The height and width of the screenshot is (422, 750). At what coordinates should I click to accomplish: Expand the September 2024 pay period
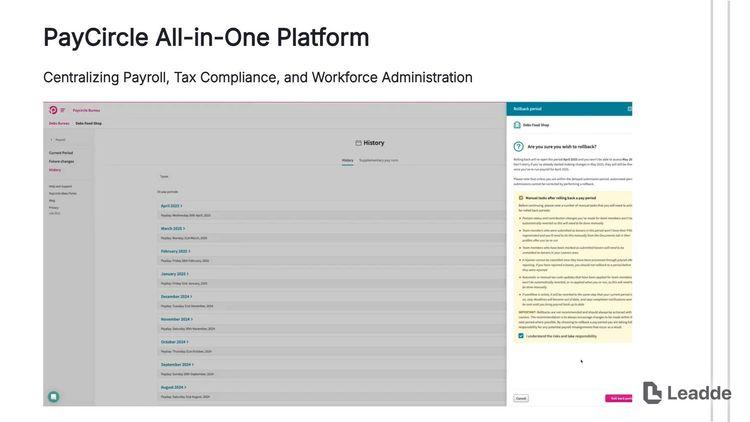coord(177,365)
